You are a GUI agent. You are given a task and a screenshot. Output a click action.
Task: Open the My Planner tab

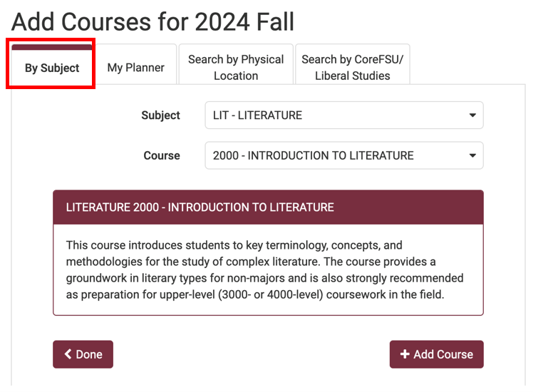135,68
